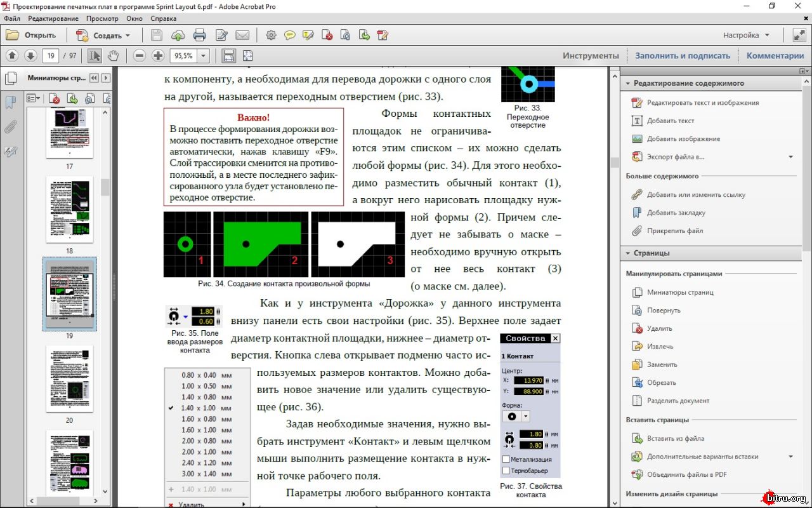This screenshot has width=812, height=508.
Task: Click the extract page icon in top toolbar
Action: pos(364,35)
